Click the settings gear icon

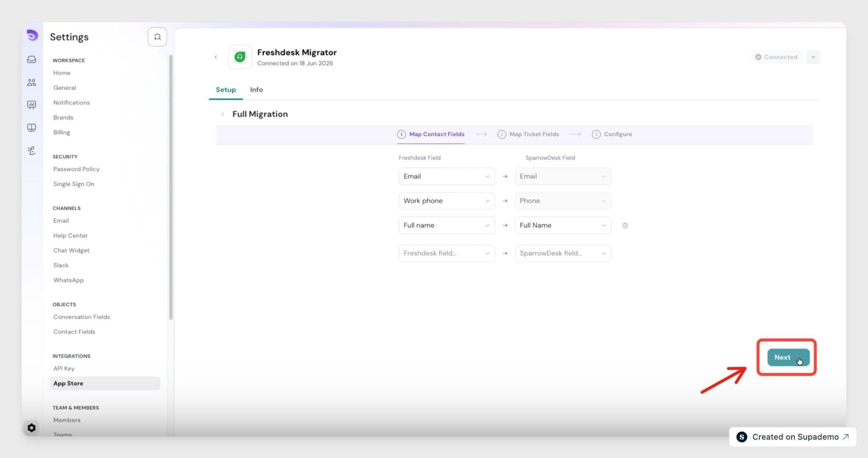click(x=31, y=427)
